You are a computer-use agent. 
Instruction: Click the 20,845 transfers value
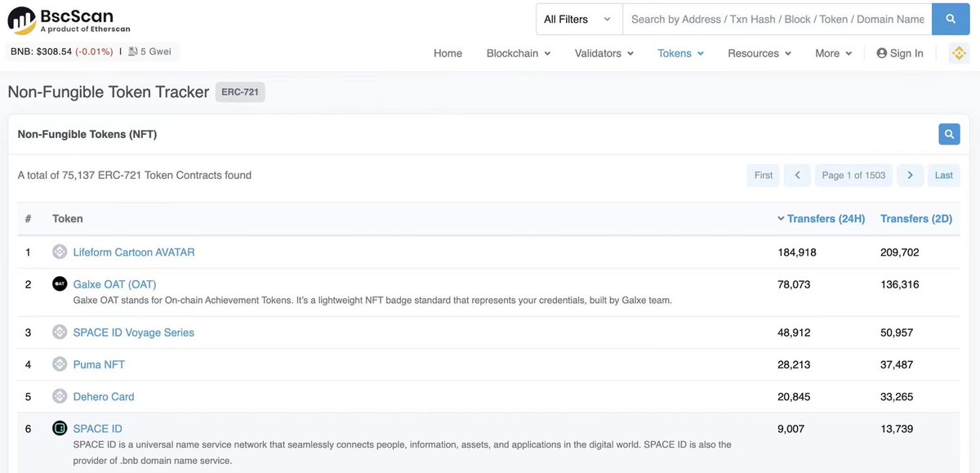pyautogui.click(x=794, y=396)
